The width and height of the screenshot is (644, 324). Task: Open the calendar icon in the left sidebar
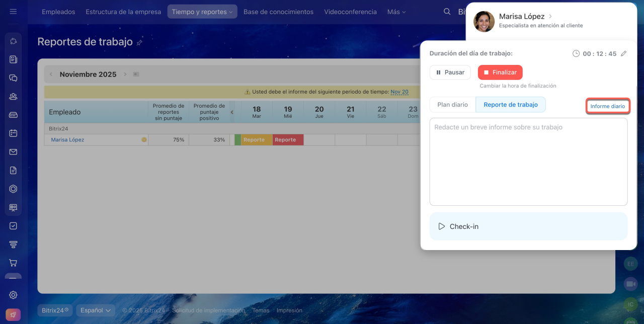(x=13, y=133)
